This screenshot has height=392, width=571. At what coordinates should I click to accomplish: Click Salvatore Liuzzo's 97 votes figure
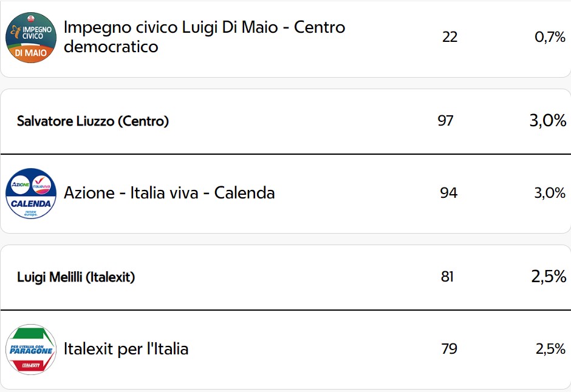[x=445, y=121]
